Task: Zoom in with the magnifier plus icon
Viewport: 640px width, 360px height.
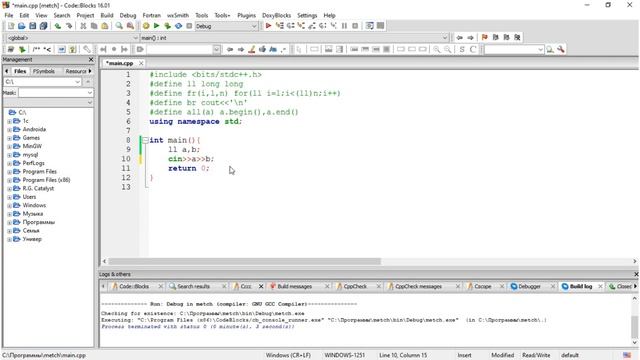Action: click(437, 49)
